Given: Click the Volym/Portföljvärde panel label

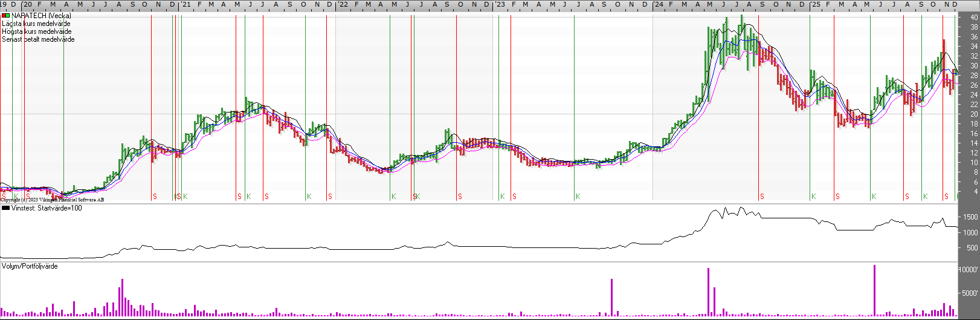Looking at the screenshot, I should [30, 266].
